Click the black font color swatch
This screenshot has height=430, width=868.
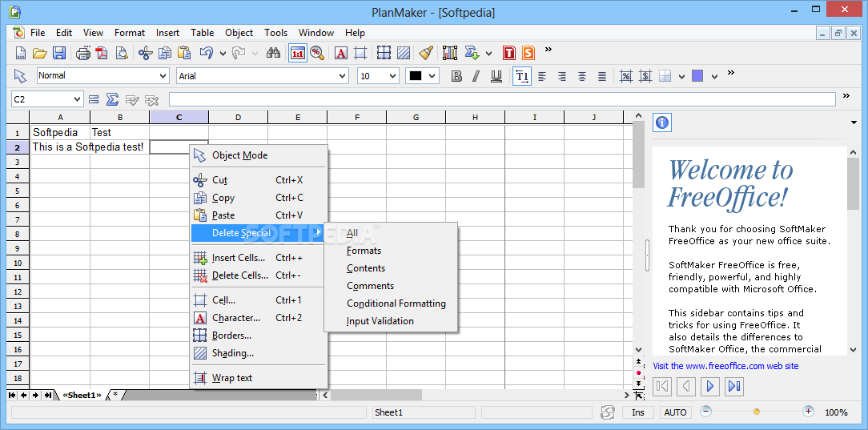pyautogui.click(x=415, y=76)
